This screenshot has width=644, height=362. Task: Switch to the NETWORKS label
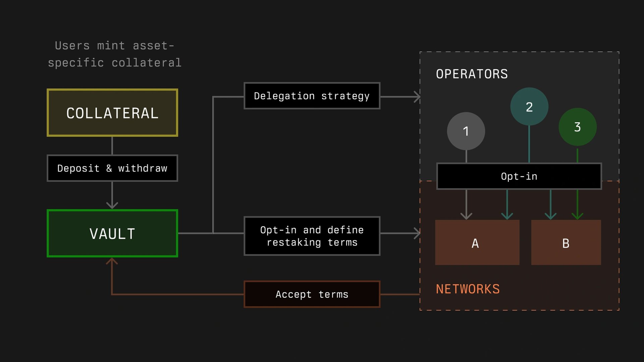pyautogui.click(x=468, y=289)
